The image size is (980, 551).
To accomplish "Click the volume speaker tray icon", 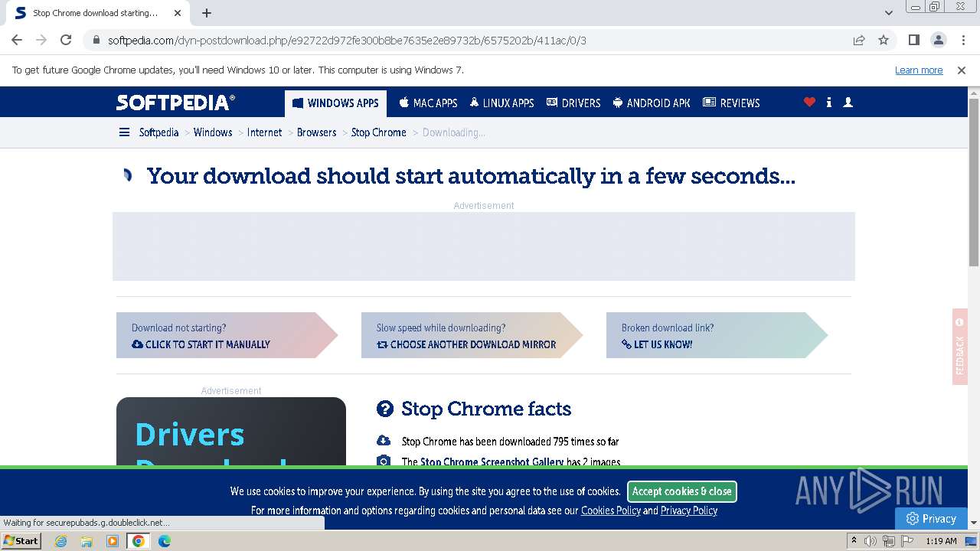I will coord(871,541).
